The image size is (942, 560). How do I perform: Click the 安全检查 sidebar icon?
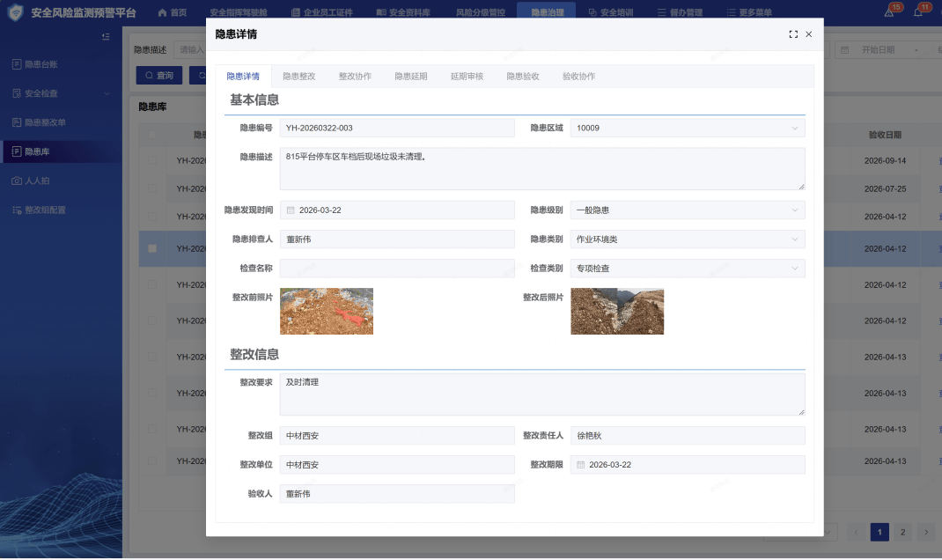pyautogui.click(x=17, y=93)
